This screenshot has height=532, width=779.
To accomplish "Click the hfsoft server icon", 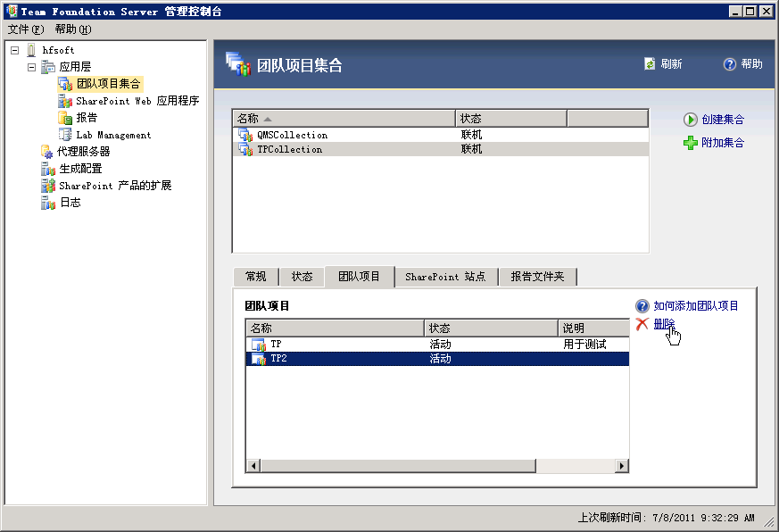I will 31,50.
